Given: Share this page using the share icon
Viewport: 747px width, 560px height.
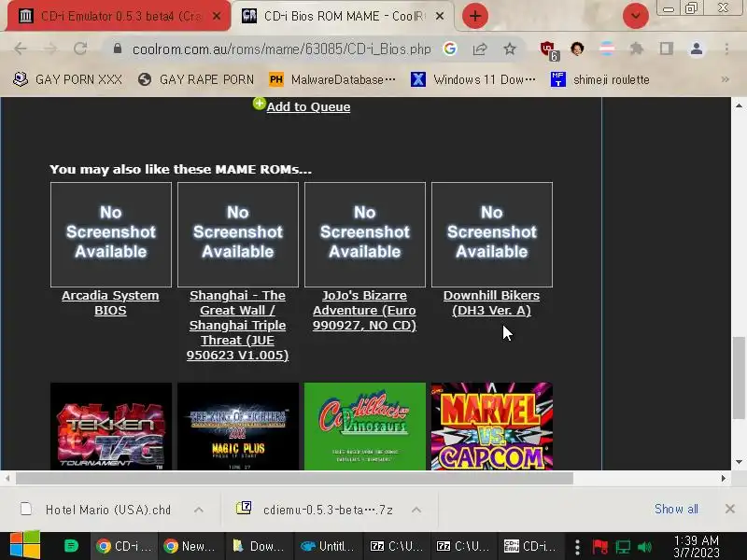Looking at the screenshot, I should [x=480, y=49].
